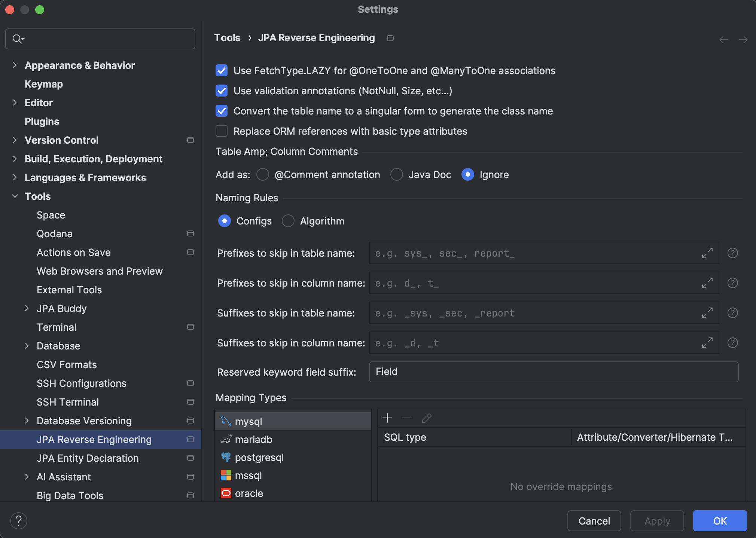Click the add mapping plus icon
This screenshot has width=756, height=538.
(387, 418)
